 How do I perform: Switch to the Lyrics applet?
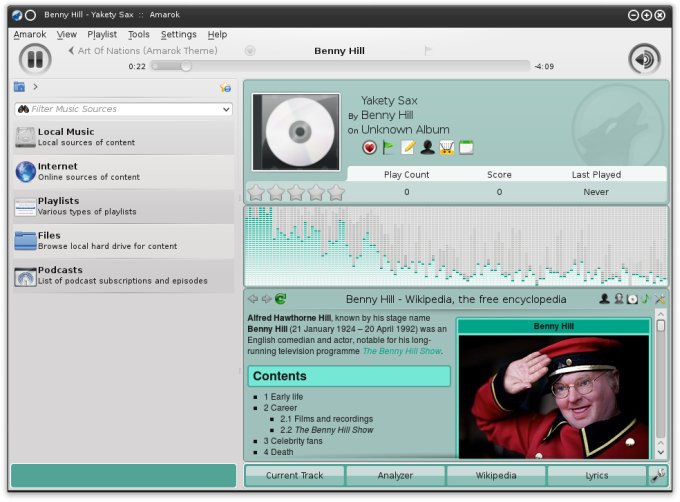pyautogui.click(x=597, y=476)
